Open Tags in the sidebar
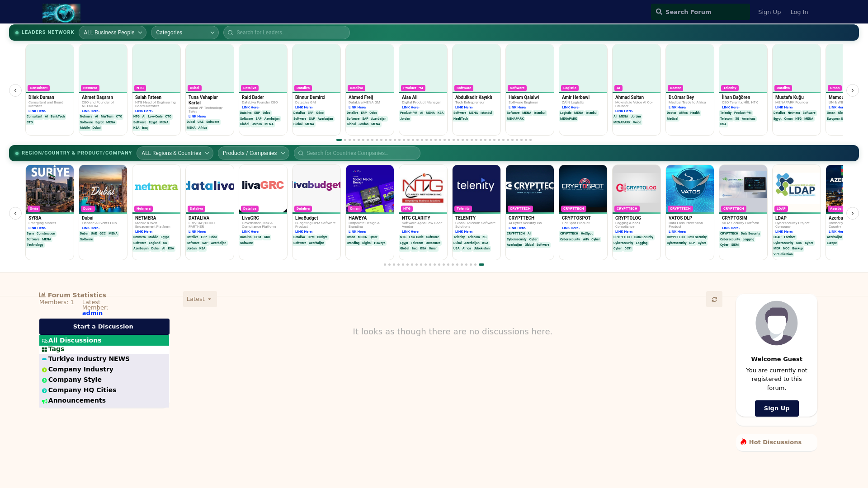This screenshot has height=488, width=868. tap(104, 349)
